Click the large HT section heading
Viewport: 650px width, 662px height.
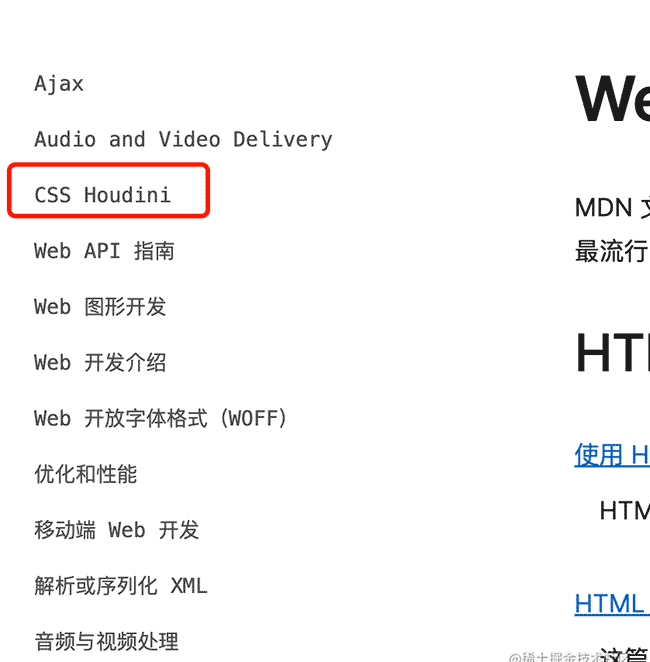tap(612, 352)
